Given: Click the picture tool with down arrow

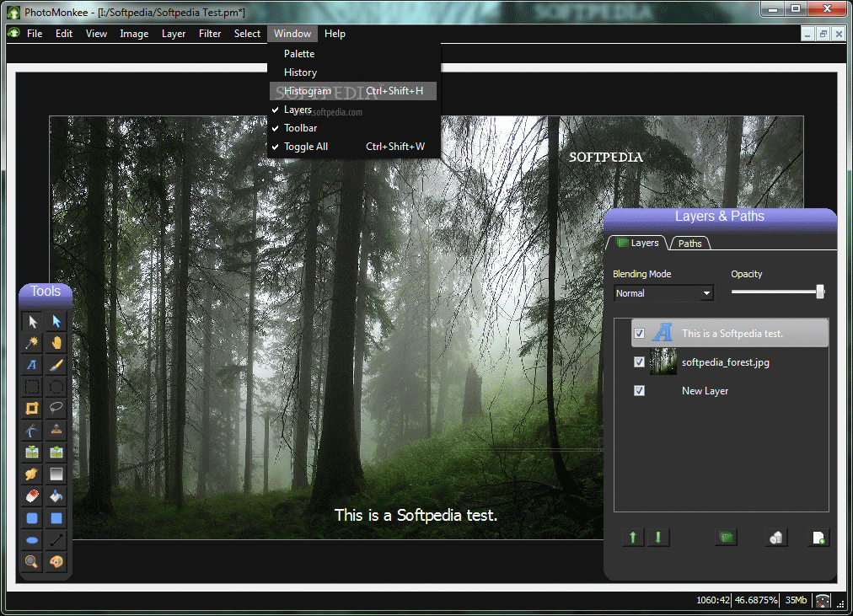Looking at the screenshot, I should click(x=32, y=453).
